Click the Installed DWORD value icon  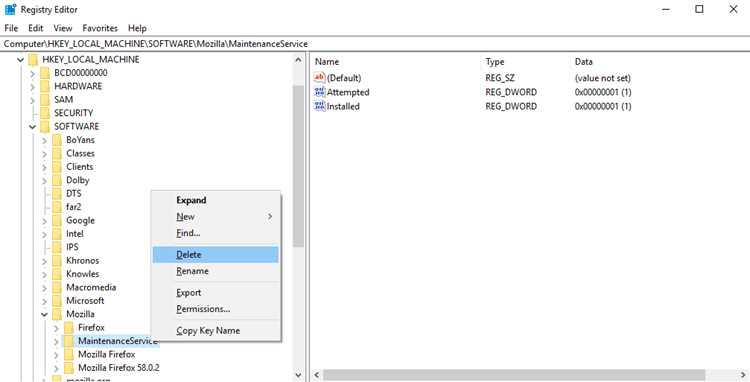coord(320,106)
